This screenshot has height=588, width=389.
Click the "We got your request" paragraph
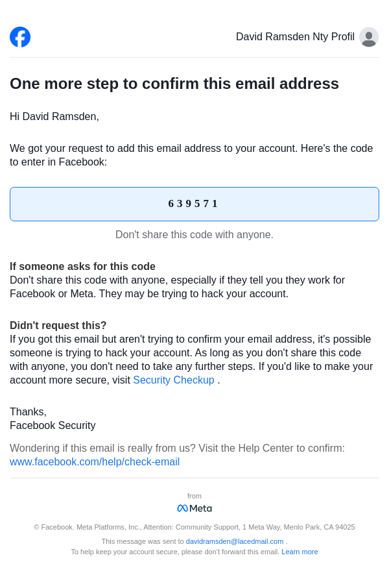click(x=191, y=155)
